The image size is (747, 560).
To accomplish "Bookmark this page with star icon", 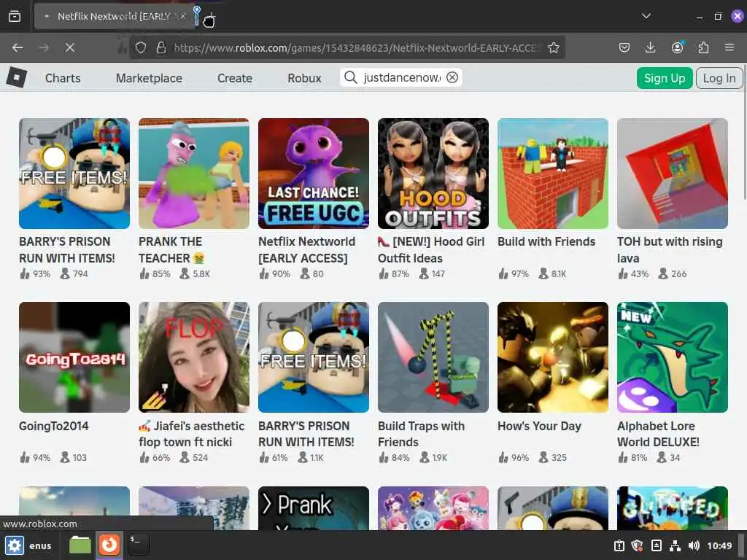I will click(x=553, y=47).
